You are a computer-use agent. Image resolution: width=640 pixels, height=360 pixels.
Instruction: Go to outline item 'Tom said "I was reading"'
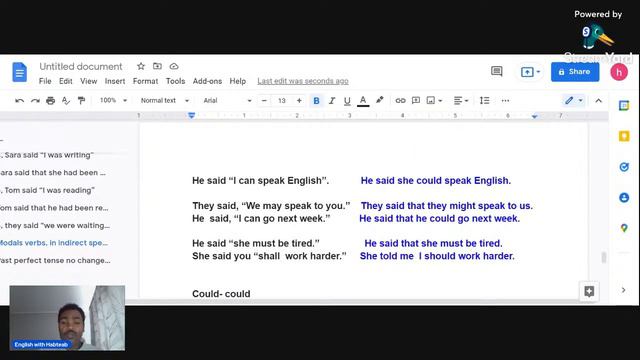click(48, 190)
